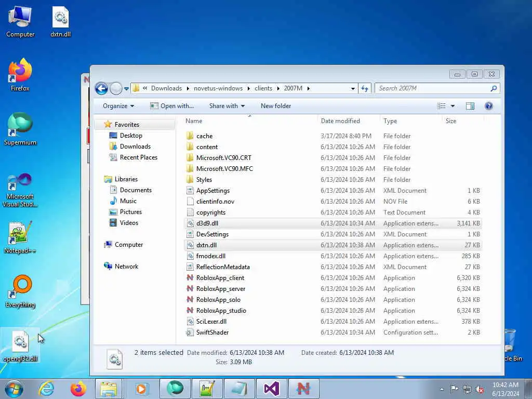Select dxtn.dll file on the desktop
The image size is (532, 399).
pyautogui.click(x=60, y=21)
